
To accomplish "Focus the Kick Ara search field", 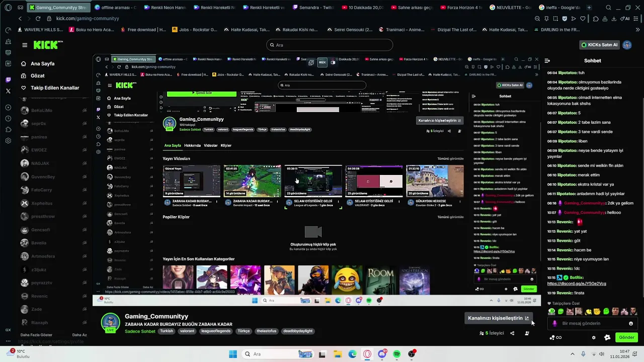I will (330, 45).
